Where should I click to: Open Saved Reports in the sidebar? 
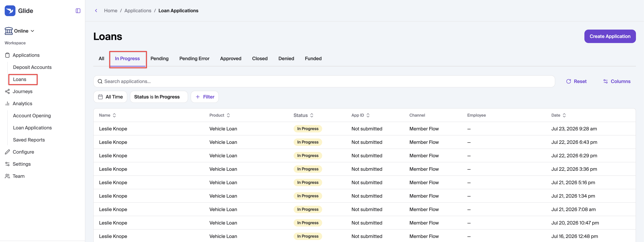click(29, 140)
